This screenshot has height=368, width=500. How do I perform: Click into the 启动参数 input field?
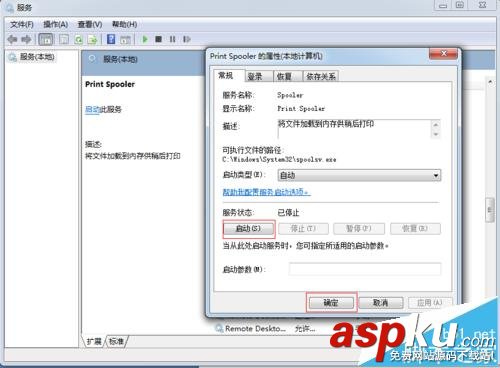(x=365, y=269)
